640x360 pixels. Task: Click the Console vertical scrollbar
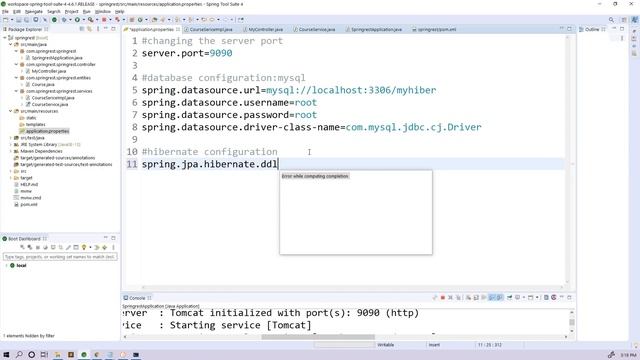572,322
